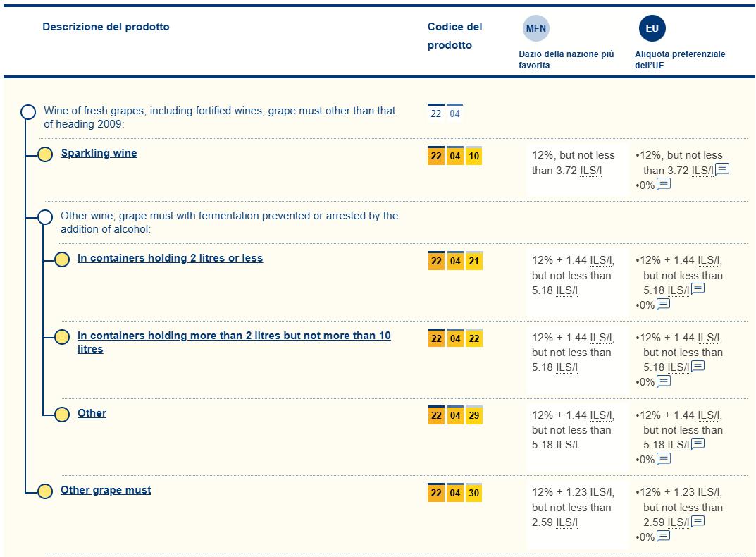Expand the Other grape must node circle
This screenshot has height=557, width=756.
(45, 491)
